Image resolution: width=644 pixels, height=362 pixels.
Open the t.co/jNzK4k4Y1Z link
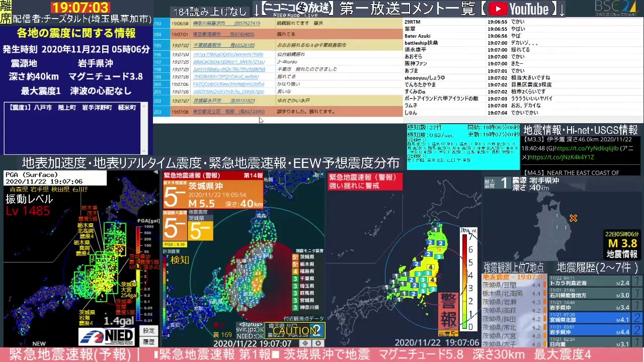(561, 157)
